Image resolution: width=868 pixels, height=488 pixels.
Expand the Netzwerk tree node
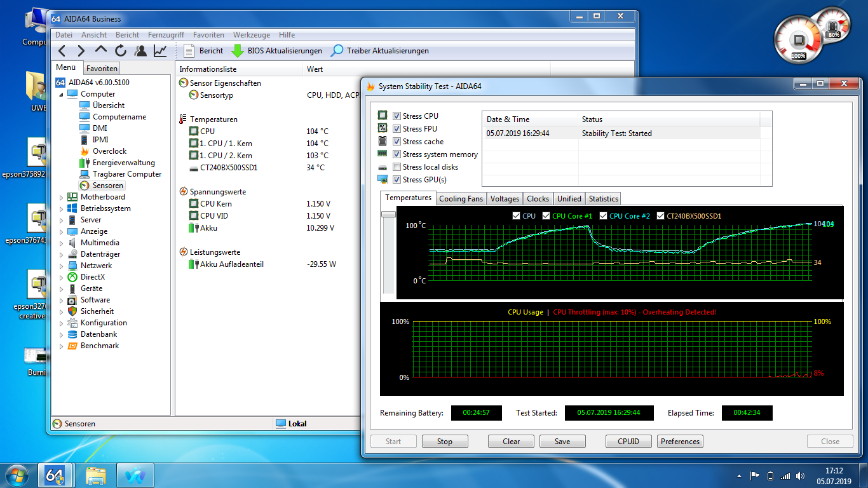tap(62, 266)
